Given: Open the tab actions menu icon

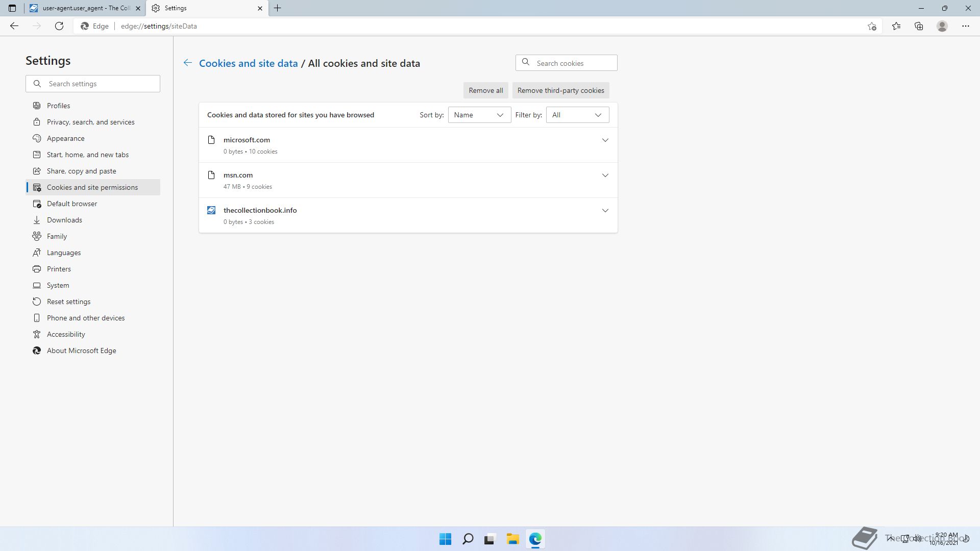Looking at the screenshot, I should (x=12, y=8).
